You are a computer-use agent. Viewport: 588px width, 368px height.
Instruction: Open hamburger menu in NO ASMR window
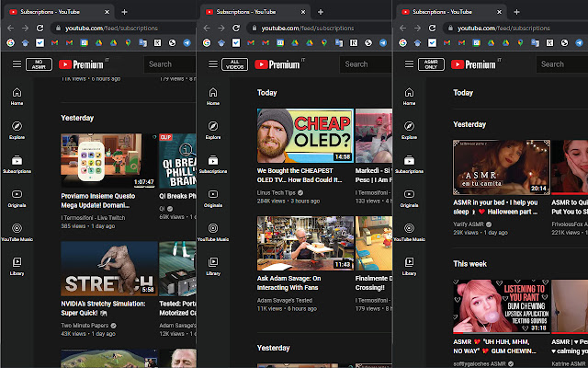17,64
